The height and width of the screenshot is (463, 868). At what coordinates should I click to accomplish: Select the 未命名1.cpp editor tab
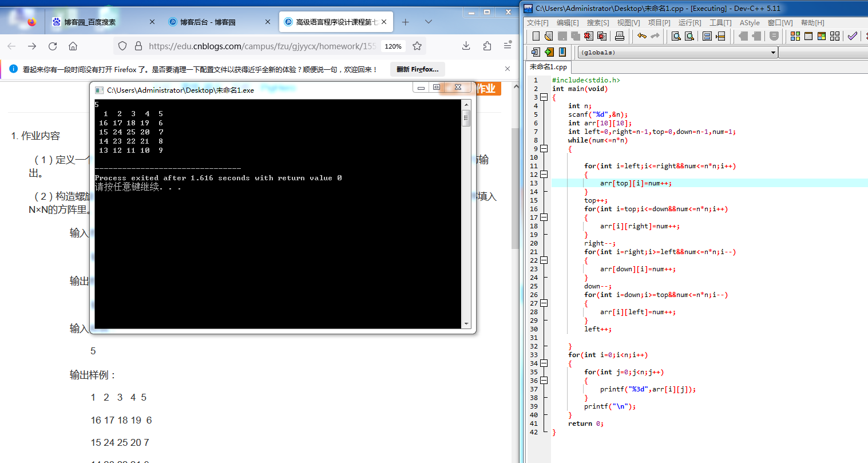(548, 67)
